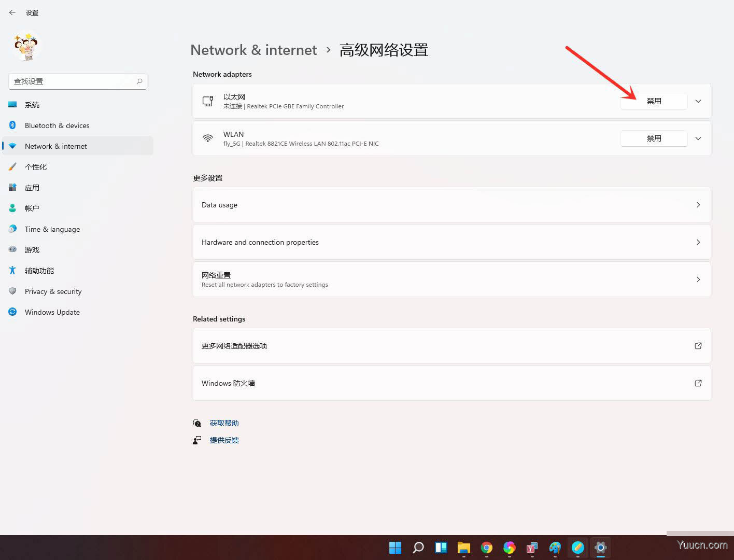Click the 获取帮助 help icon
This screenshot has height=560, width=734.
[197, 423]
